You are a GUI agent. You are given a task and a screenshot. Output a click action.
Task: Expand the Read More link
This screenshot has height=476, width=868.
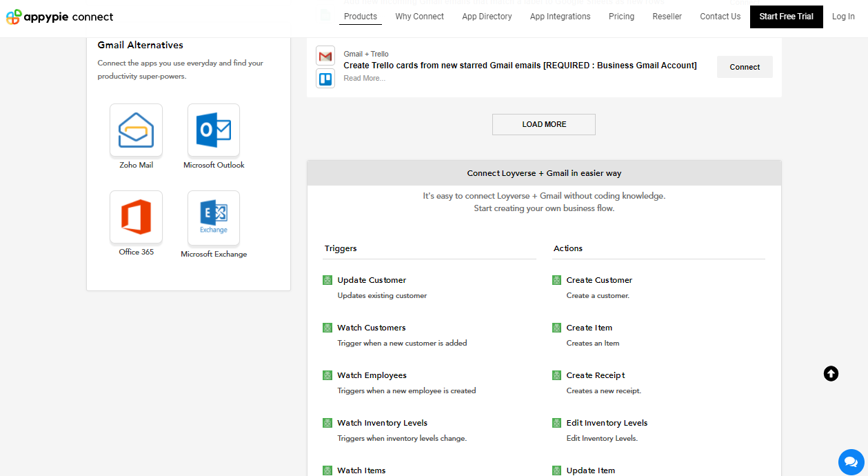(x=364, y=79)
